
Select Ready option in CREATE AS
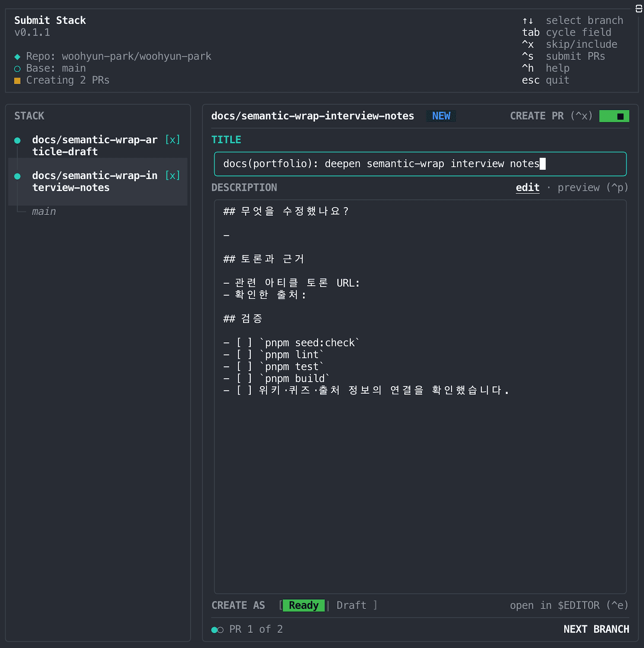[x=303, y=605]
